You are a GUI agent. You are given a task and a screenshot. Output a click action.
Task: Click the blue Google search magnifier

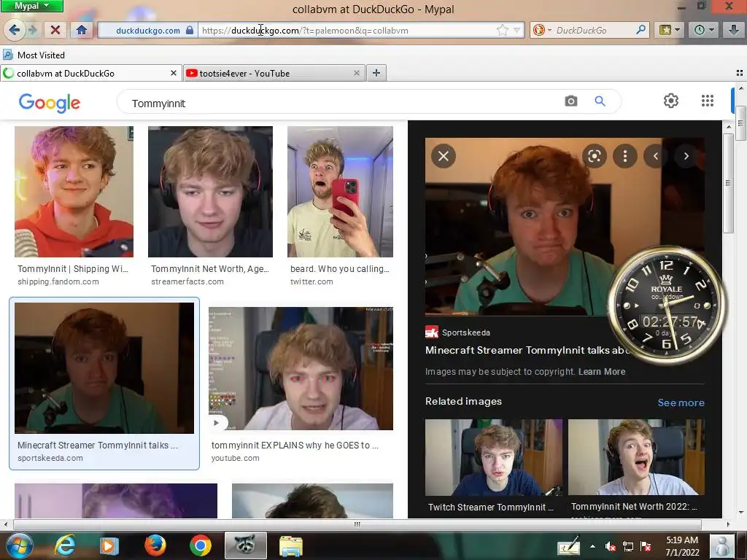[600, 101]
